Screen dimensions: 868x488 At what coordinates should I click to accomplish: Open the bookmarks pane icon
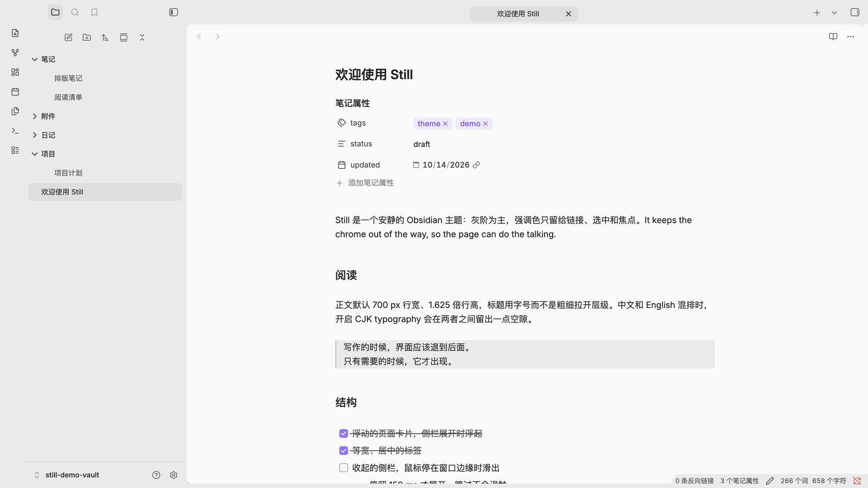coord(94,12)
